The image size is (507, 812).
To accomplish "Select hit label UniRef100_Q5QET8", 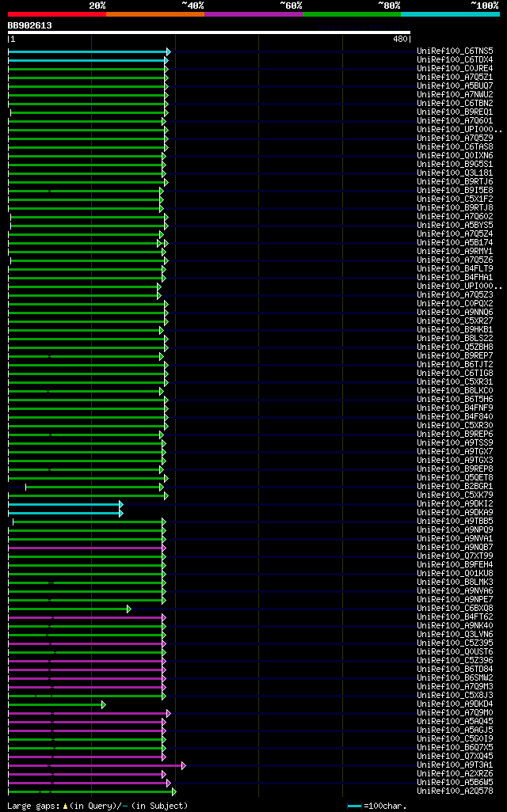I will (x=456, y=477).
